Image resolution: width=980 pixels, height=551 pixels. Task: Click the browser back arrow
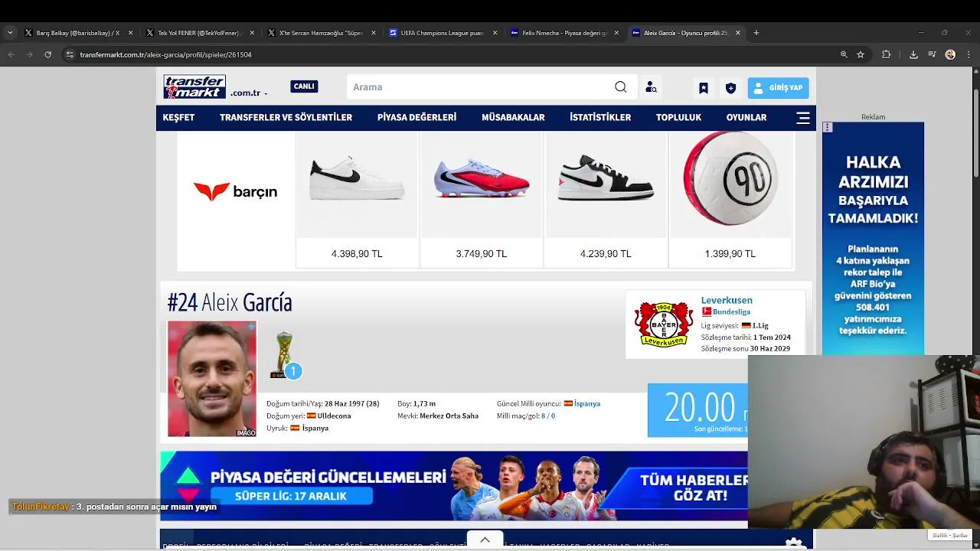11,54
